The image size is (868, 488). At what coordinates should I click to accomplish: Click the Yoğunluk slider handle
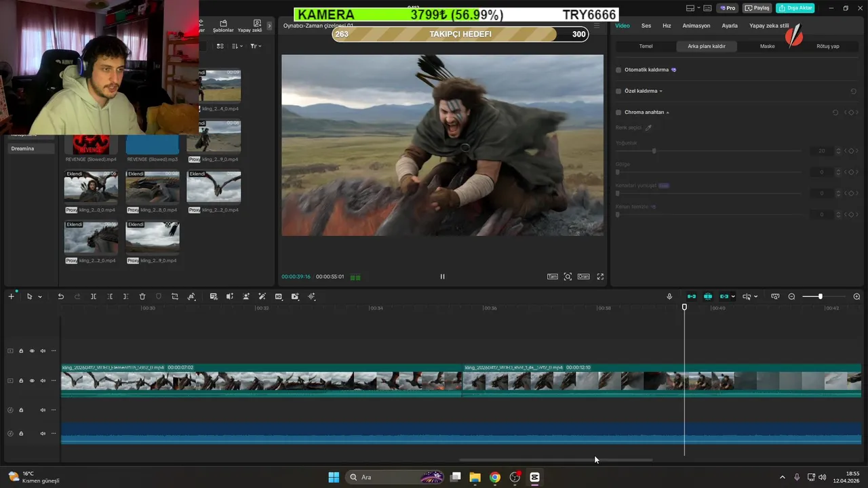pos(654,151)
